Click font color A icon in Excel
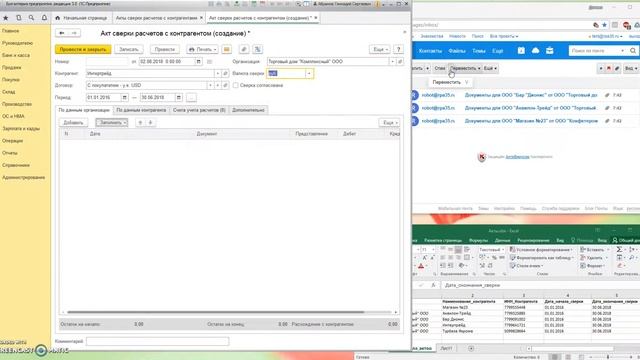640x360 pixels. pyautogui.click(x=421, y=266)
